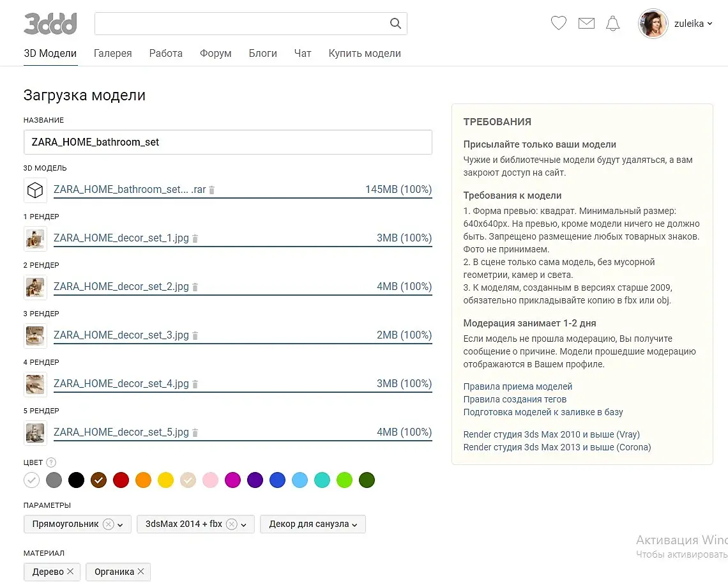Open the Правила приема моделей link
The height and width of the screenshot is (587, 728).
tap(517, 386)
